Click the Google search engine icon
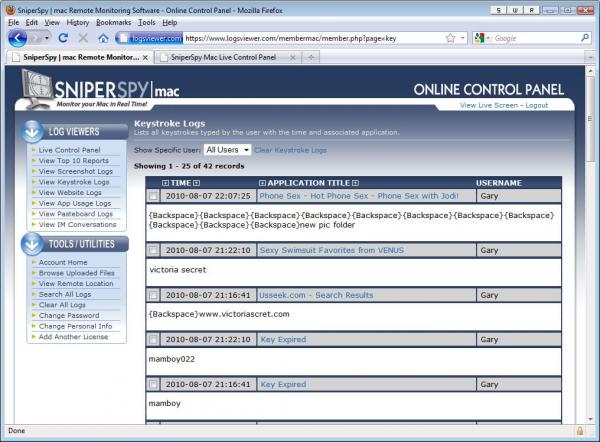This screenshot has height=442, width=600. tap(479, 38)
